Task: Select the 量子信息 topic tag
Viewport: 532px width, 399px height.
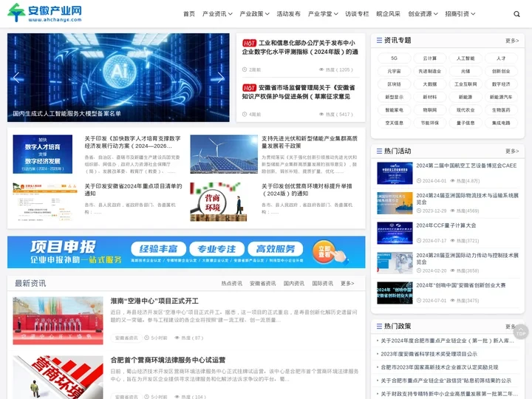Action: pos(465,123)
